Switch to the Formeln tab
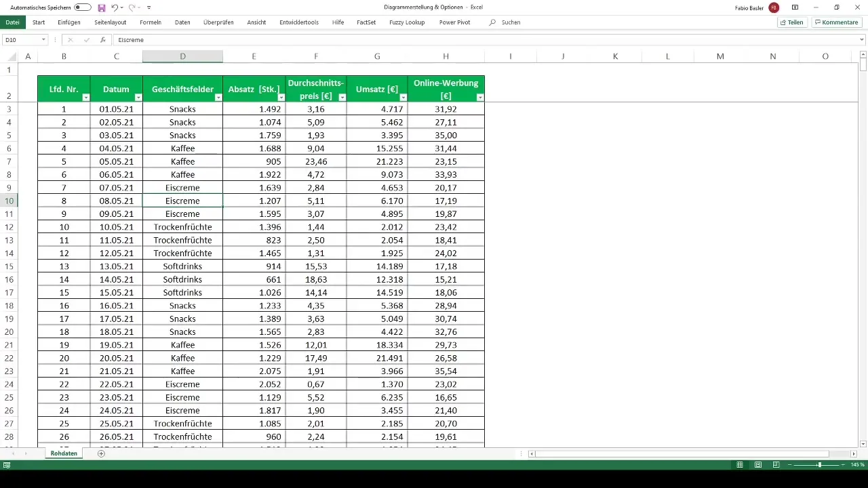 [151, 22]
